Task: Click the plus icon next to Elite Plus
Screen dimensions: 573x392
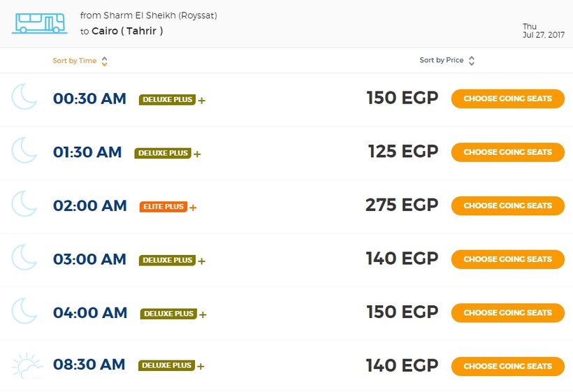Action: pos(194,208)
